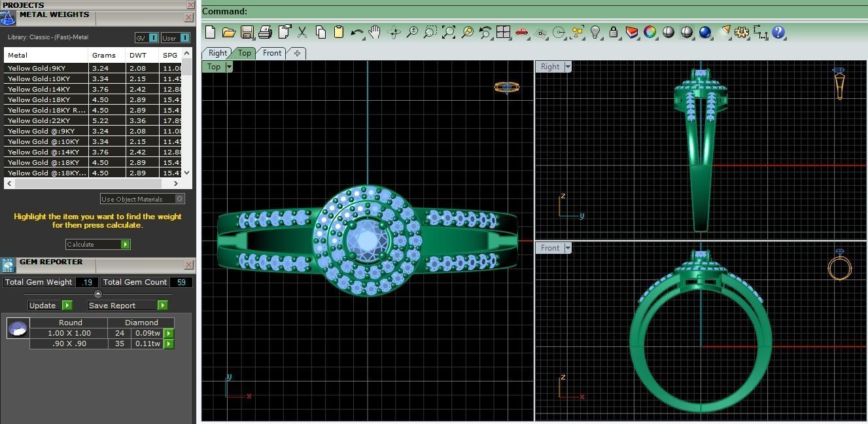Screen dimensions: 868x424
Task: Click the Calculate button
Action: [x=98, y=244]
